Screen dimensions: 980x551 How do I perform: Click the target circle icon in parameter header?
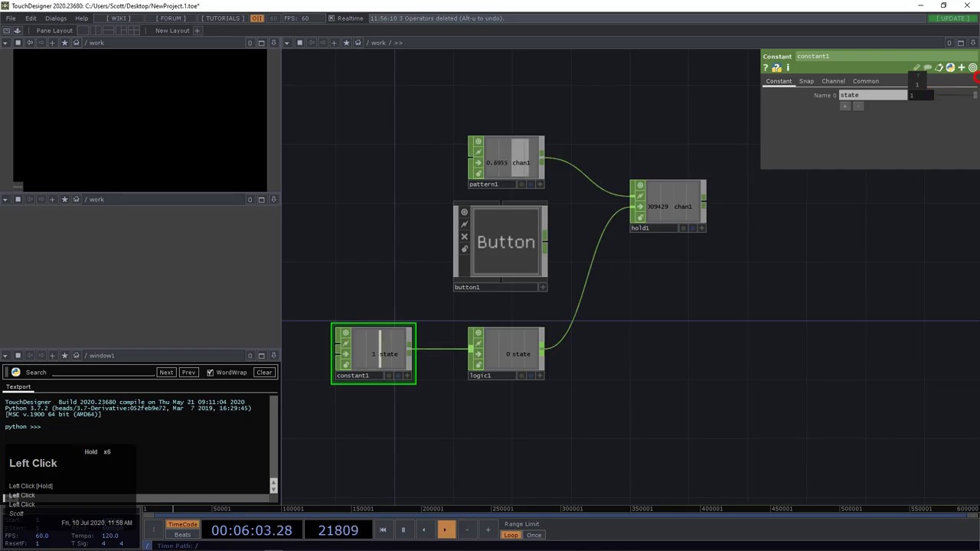click(x=973, y=68)
